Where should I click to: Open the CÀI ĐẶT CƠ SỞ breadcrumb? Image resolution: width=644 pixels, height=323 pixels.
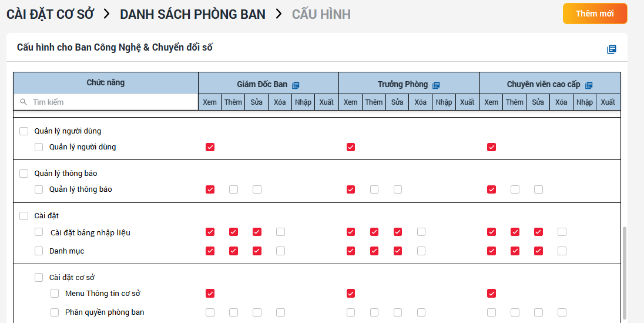50,14
